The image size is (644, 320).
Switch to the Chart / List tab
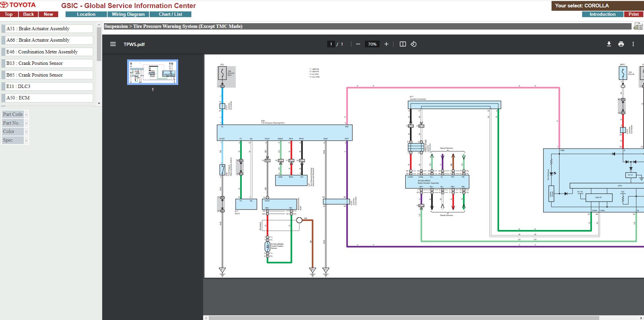pyautogui.click(x=171, y=14)
